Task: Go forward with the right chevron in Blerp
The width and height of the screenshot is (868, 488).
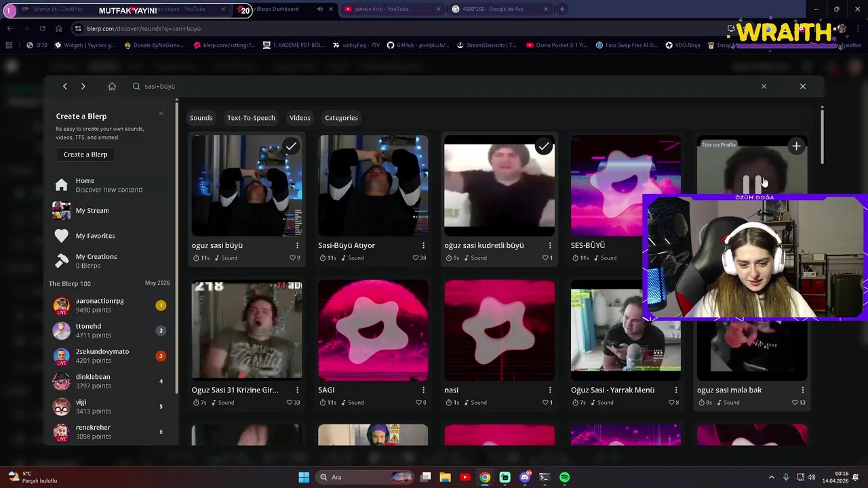Action: pyautogui.click(x=83, y=86)
